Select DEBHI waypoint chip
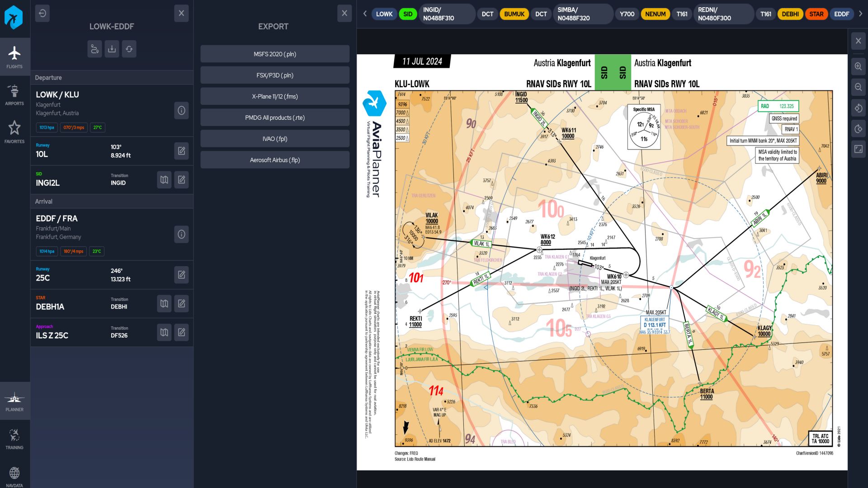Viewport: 868px width, 488px height. coord(790,14)
